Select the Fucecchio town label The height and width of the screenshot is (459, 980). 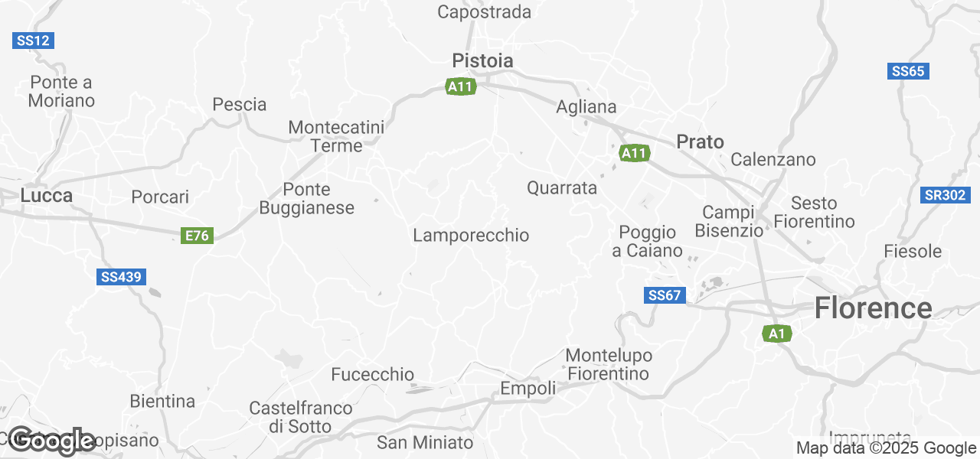click(x=373, y=375)
